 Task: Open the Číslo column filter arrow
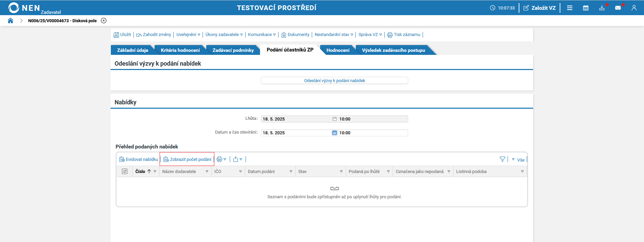(x=155, y=172)
